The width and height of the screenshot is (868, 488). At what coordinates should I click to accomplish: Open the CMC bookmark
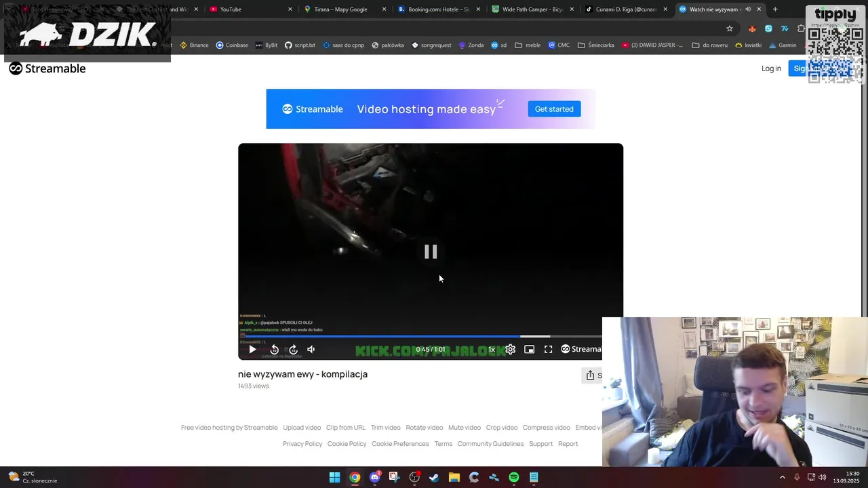tap(558, 45)
